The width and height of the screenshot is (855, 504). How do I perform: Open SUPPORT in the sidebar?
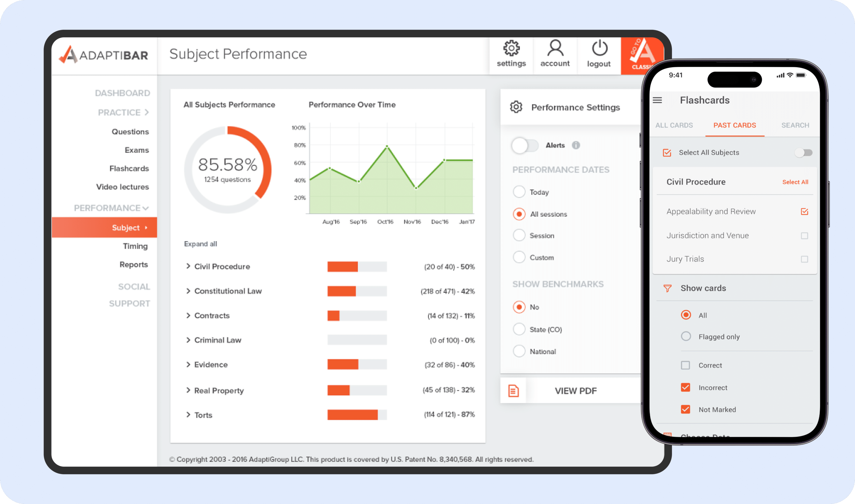(129, 303)
